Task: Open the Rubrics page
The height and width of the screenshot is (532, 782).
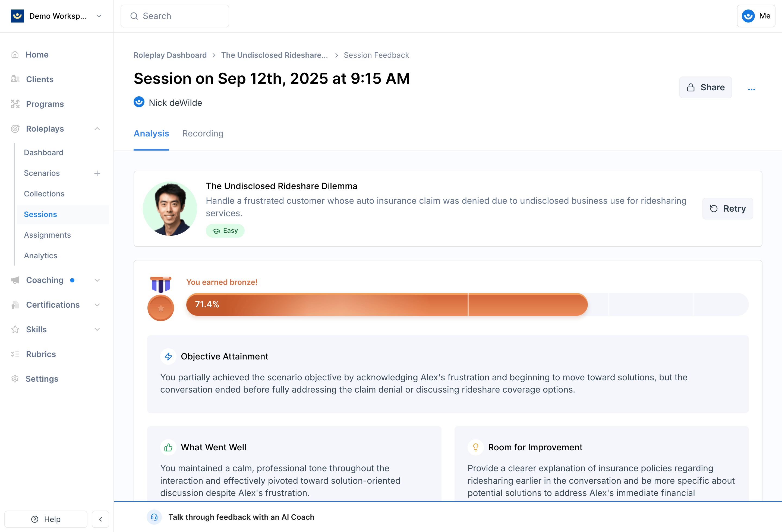Action: (33, 354)
